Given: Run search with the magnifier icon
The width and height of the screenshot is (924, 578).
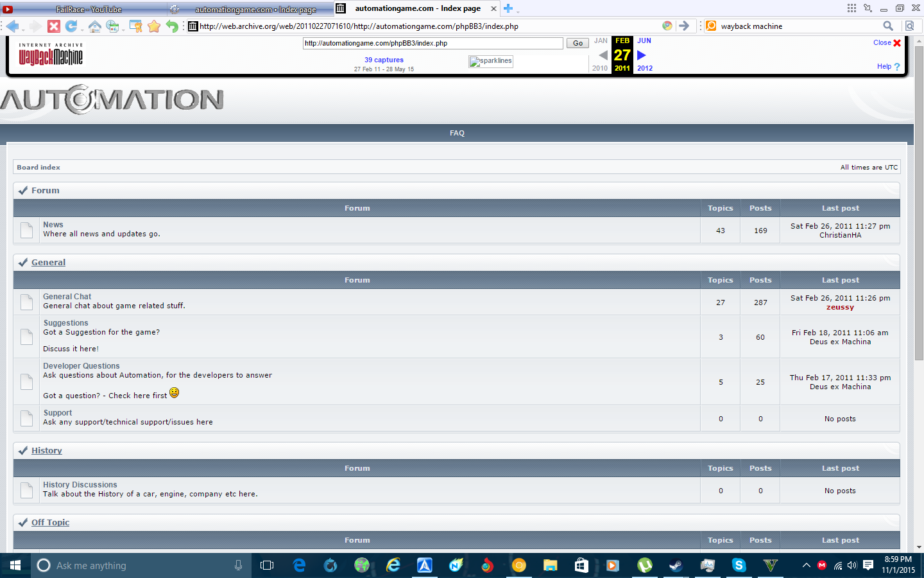Looking at the screenshot, I should click(x=888, y=26).
